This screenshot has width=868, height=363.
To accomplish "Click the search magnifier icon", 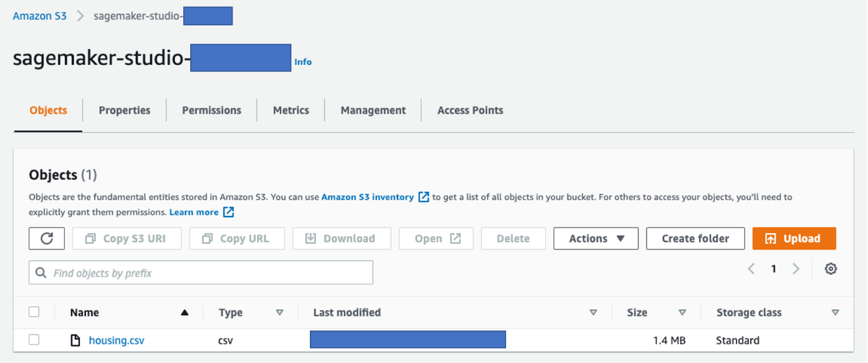I will [x=42, y=273].
